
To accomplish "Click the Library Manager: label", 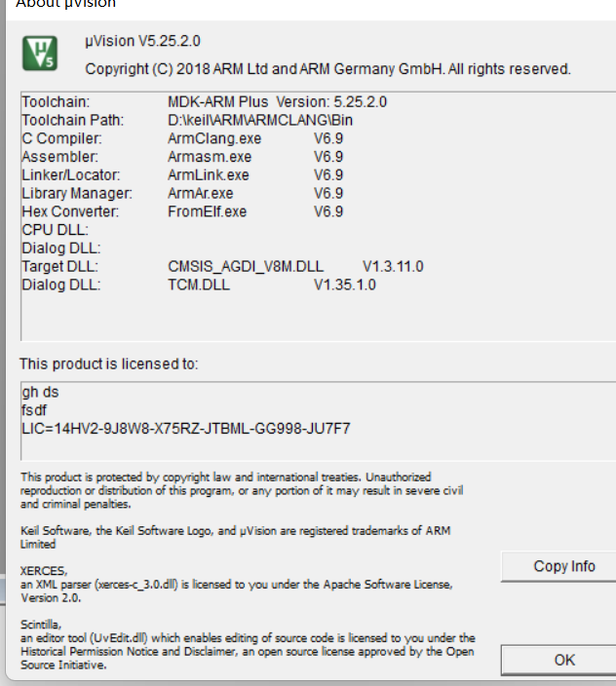I will [77, 193].
